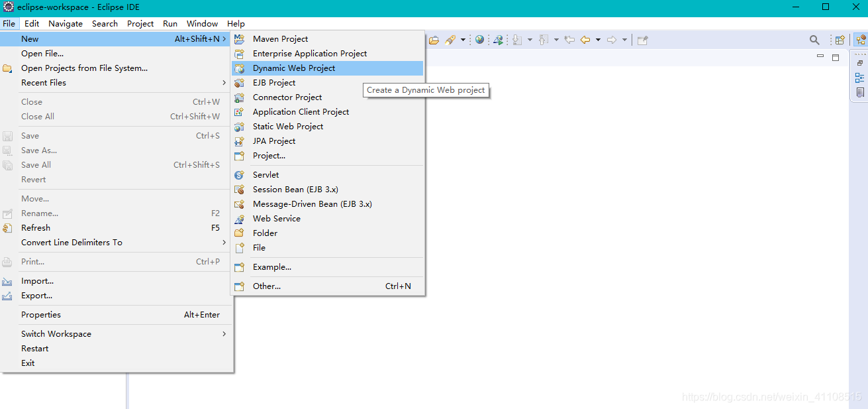
Task: Open the Navigate menu
Action: click(x=66, y=23)
